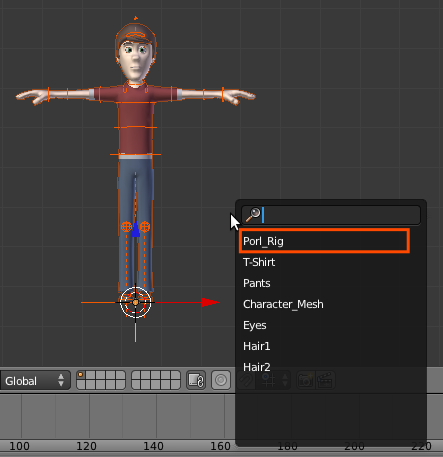Activate the first layer button with orange dot

pyautogui.click(x=81, y=375)
